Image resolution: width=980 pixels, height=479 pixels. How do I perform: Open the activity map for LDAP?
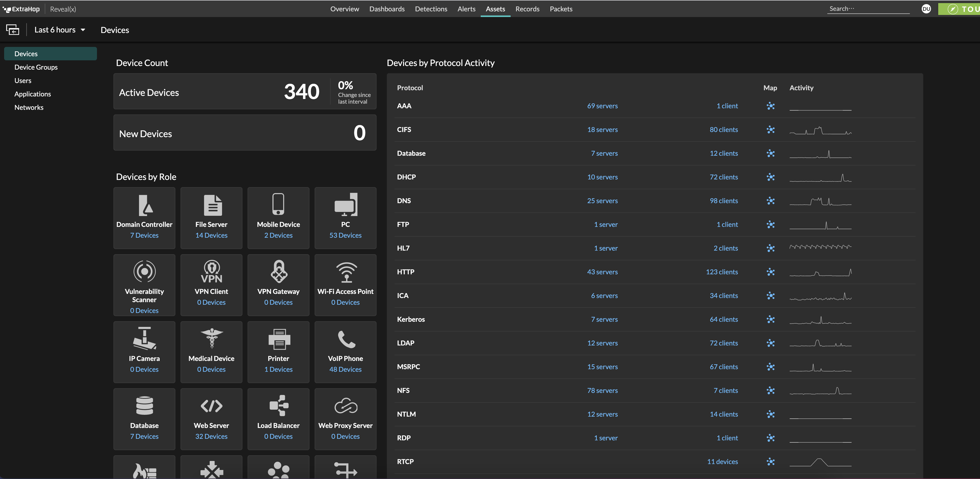tap(770, 343)
